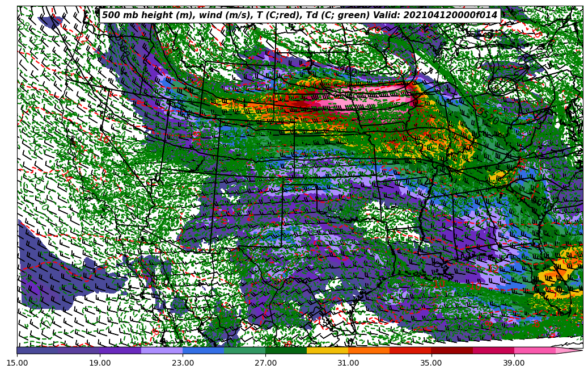This screenshot has height=373, width=588.
Task: Click the light sea-green colorbar segment
Action: click(244, 351)
